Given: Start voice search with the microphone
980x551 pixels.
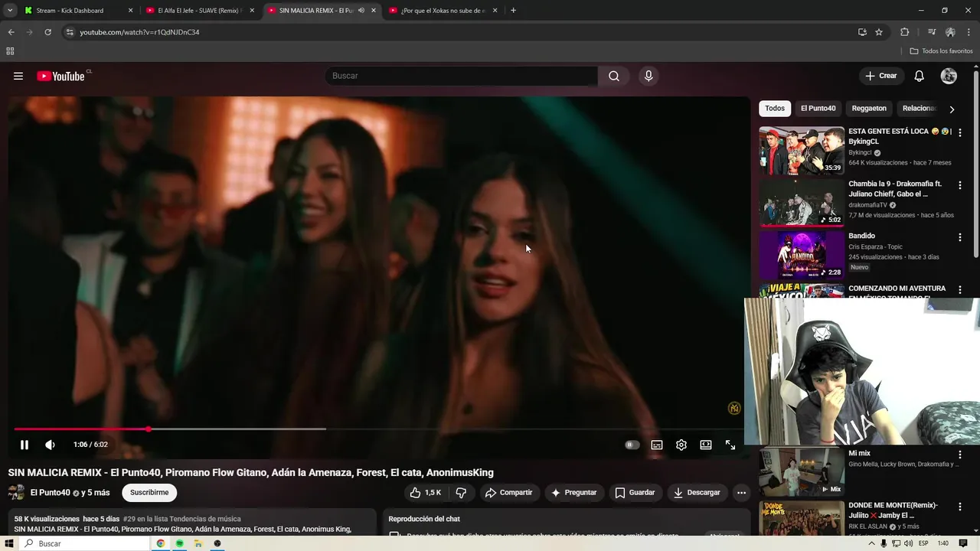Looking at the screenshot, I should [648, 76].
